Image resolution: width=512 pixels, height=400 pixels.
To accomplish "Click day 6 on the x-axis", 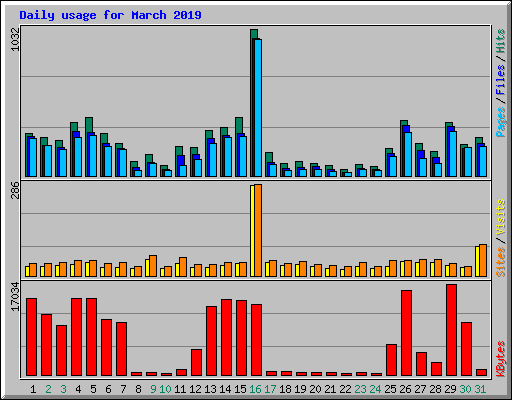I will [108, 389].
